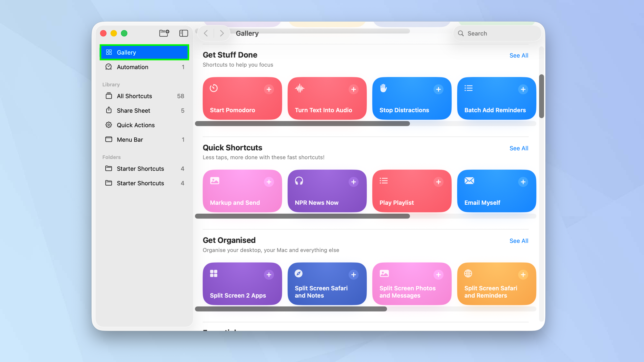This screenshot has height=362, width=644.
Task: Click inside the Search field
Action: [497, 33]
